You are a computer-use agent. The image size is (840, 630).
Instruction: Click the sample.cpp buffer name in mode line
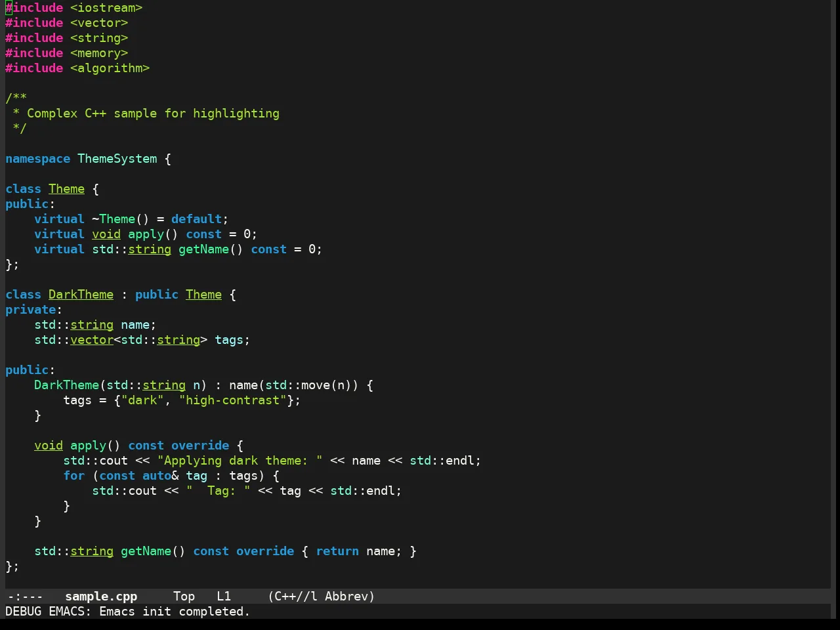pos(101,597)
